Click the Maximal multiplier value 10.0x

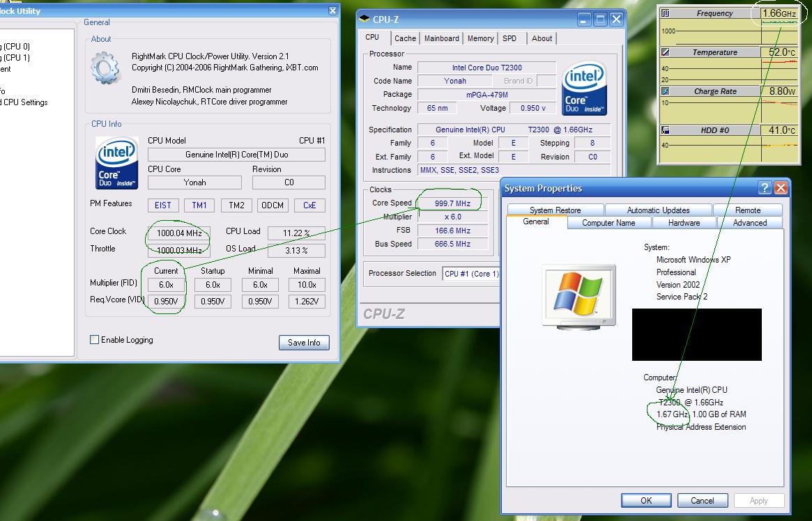[307, 285]
